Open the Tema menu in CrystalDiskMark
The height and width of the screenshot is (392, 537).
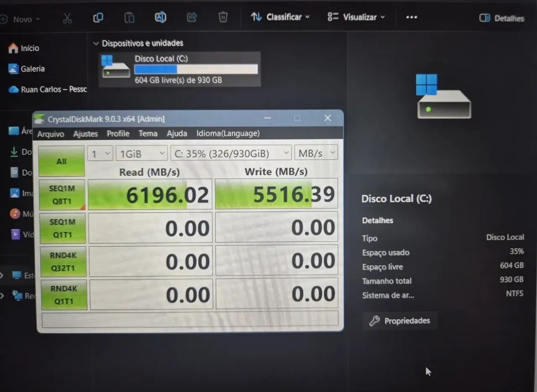pyautogui.click(x=148, y=133)
